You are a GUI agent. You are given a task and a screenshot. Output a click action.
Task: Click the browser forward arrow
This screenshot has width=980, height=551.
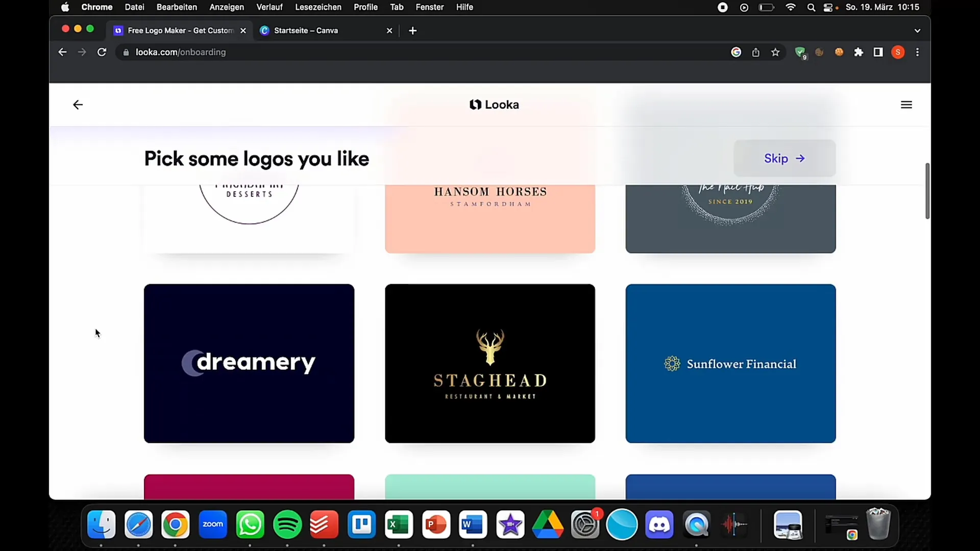82,52
